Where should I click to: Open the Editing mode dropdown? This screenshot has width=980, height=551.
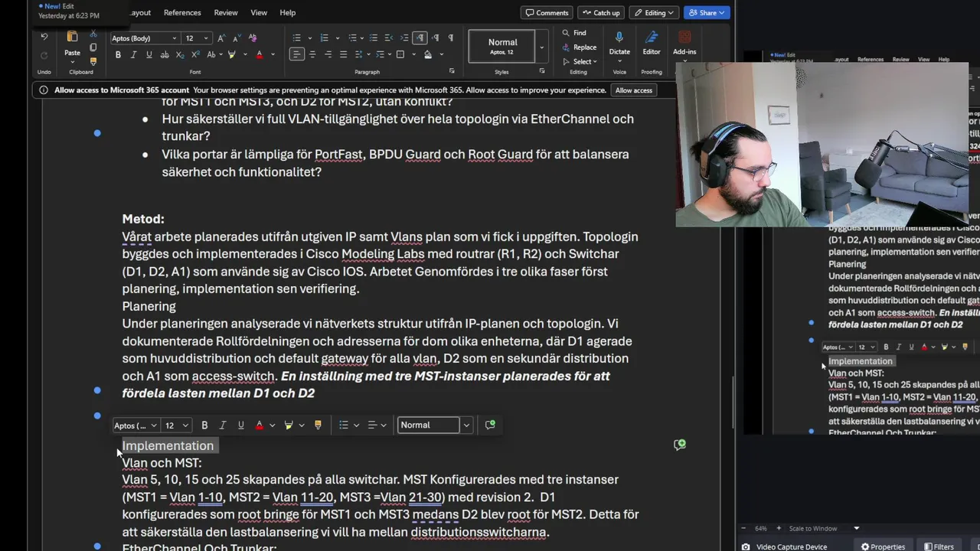tap(654, 12)
